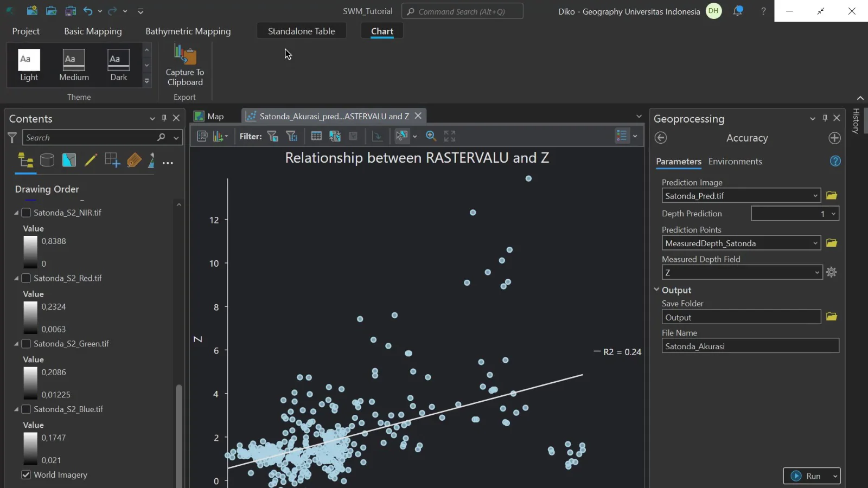Select List By Labeling tag icon
The height and width of the screenshot is (488, 868).
[x=134, y=160]
